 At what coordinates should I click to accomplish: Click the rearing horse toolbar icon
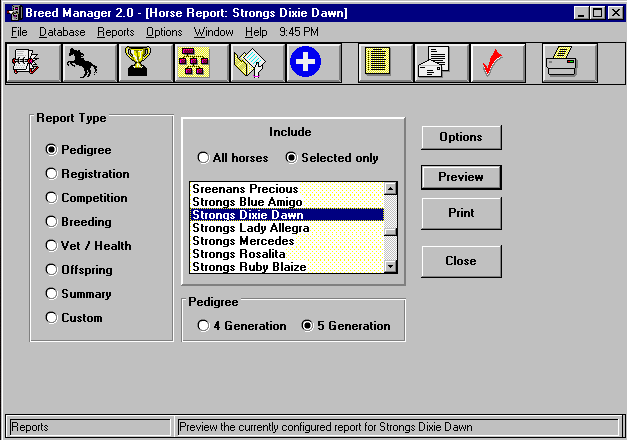point(90,63)
